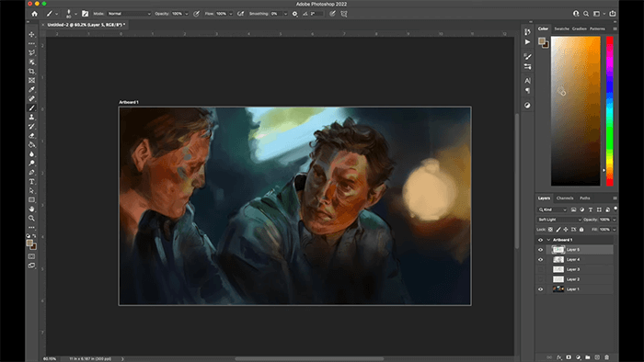
Task: Click the Home icon in options bar
Action: point(35,14)
